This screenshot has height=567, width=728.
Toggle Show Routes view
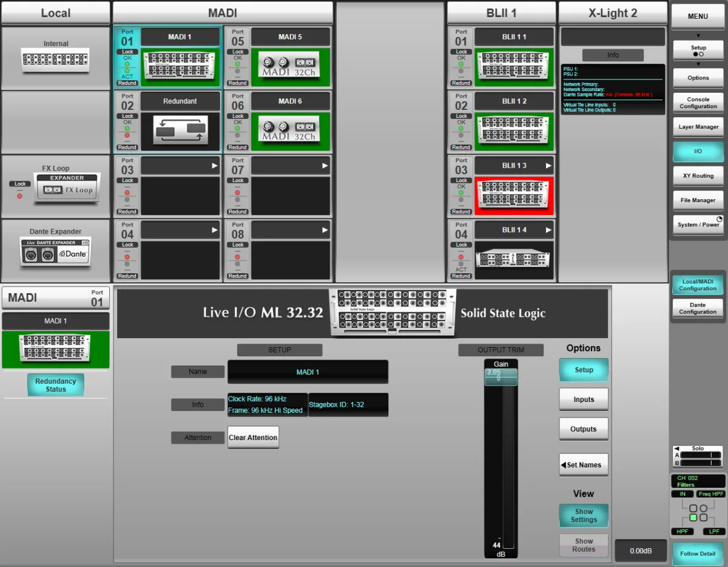[x=584, y=545]
